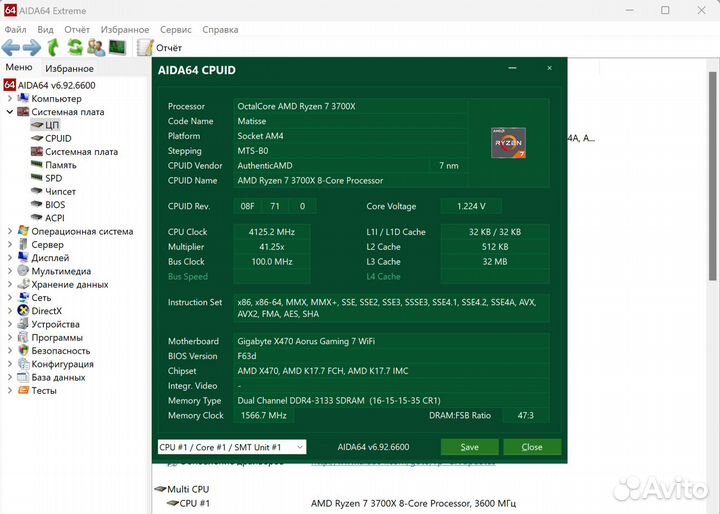This screenshot has width=720, height=514.
Task: Click the Операционная система Windows icon
Action: [23, 231]
